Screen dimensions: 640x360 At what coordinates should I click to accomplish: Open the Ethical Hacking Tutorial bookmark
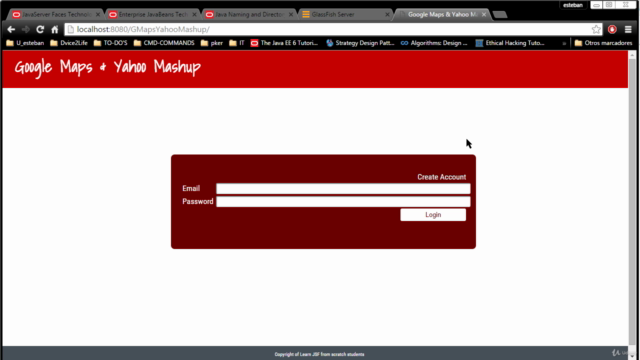point(510,43)
